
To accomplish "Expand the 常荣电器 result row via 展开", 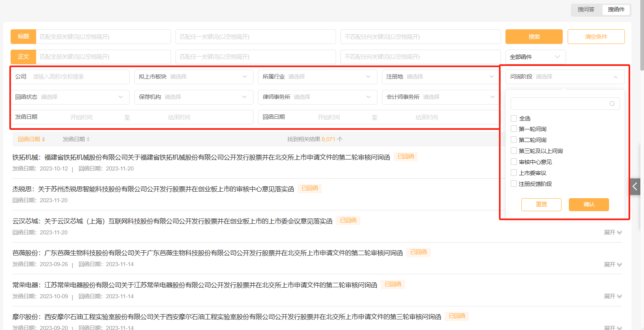I will [x=613, y=296].
